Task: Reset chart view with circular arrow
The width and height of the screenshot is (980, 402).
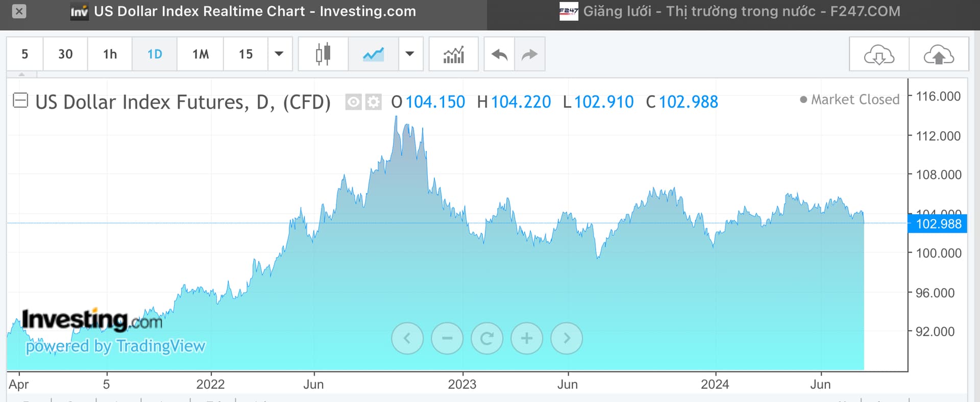Action: [487, 338]
